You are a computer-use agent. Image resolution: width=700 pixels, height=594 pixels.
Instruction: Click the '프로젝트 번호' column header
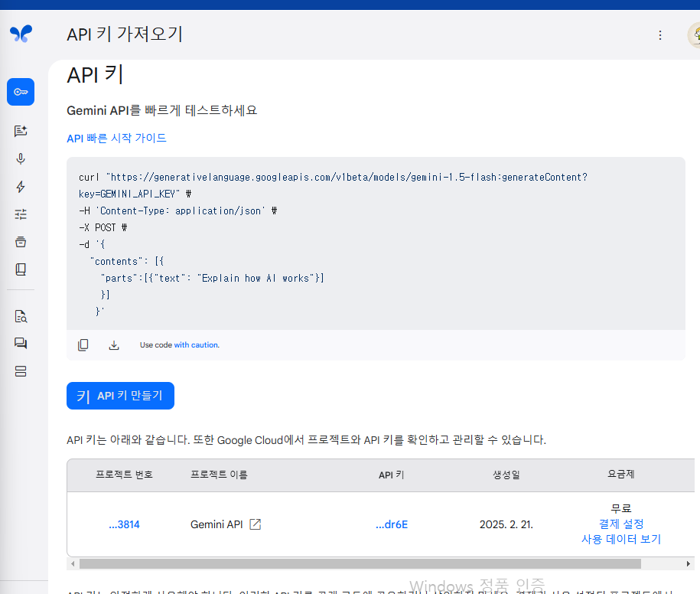(124, 475)
